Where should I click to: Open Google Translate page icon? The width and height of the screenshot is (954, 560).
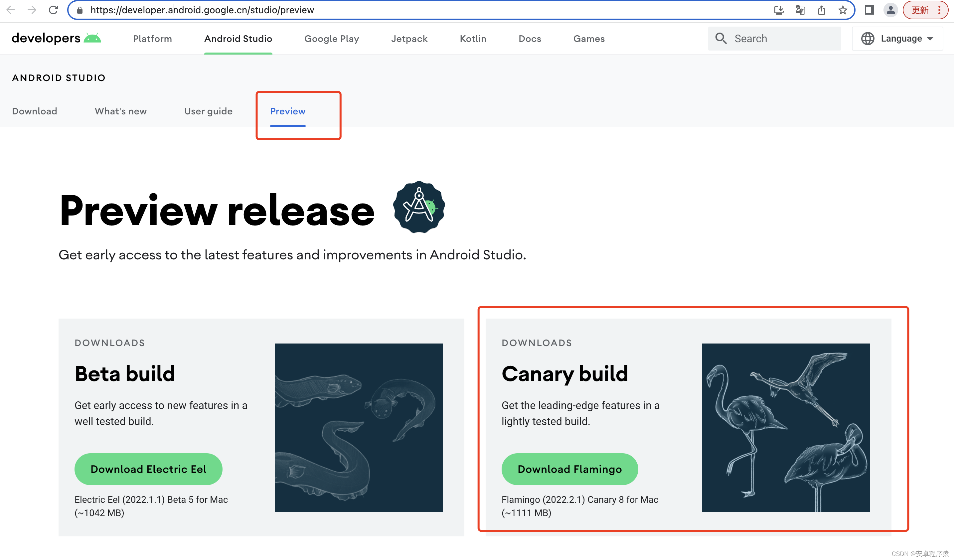click(800, 10)
